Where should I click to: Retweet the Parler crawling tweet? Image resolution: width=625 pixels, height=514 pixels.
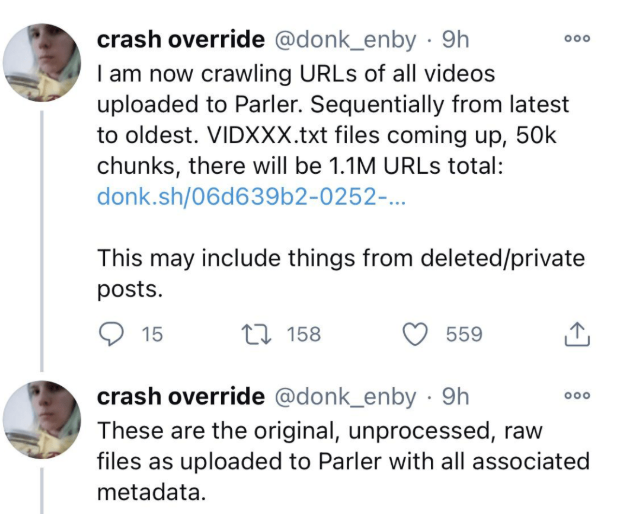260,335
